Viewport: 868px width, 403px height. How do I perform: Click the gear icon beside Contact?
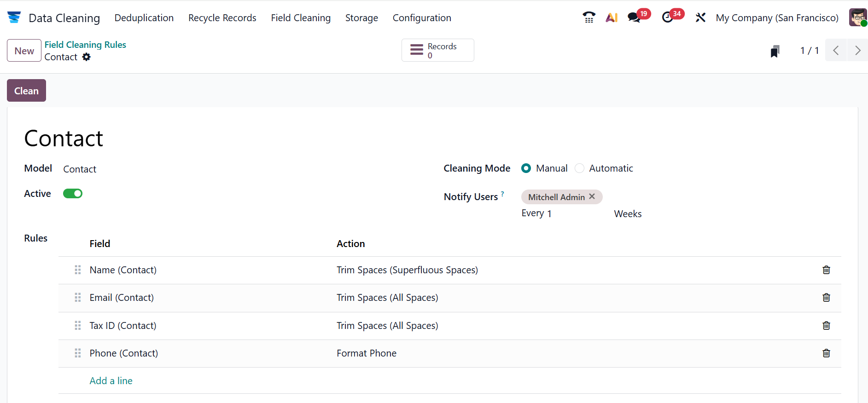tap(87, 57)
